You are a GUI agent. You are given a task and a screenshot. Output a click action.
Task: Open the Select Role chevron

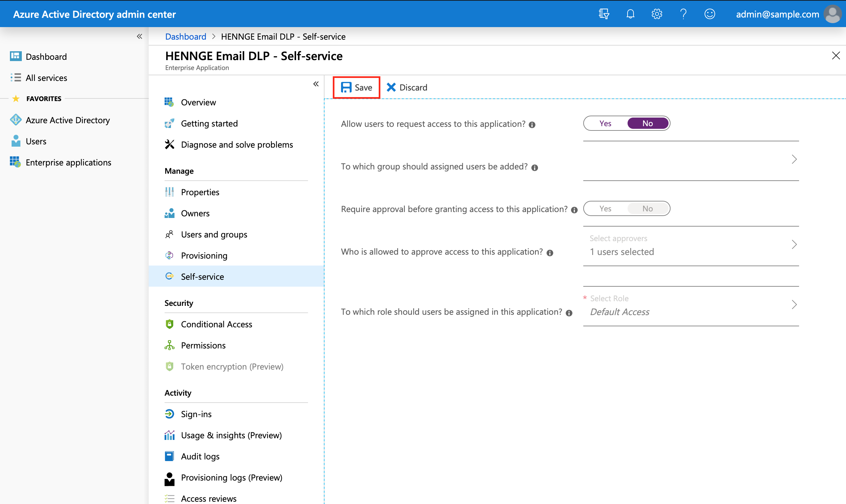point(794,305)
